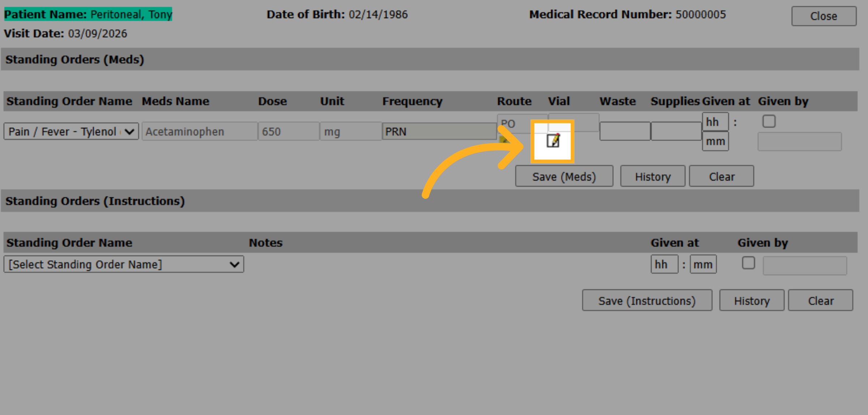Focus the Instructions Given at mm field
868x415 pixels.
pos(703,264)
